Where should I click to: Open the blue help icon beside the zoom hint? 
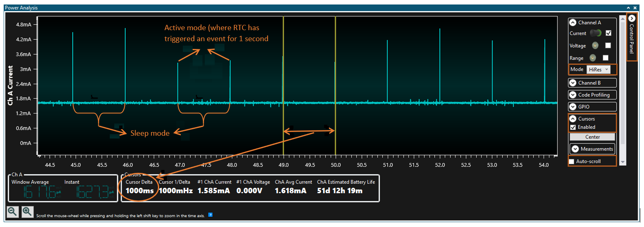click(211, 215)
